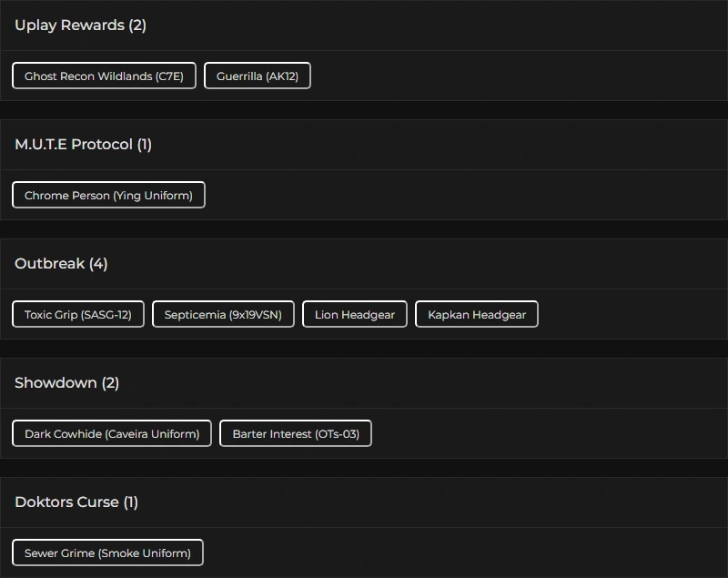Click blank space in Doktors Curse items row

pos(464,553)
